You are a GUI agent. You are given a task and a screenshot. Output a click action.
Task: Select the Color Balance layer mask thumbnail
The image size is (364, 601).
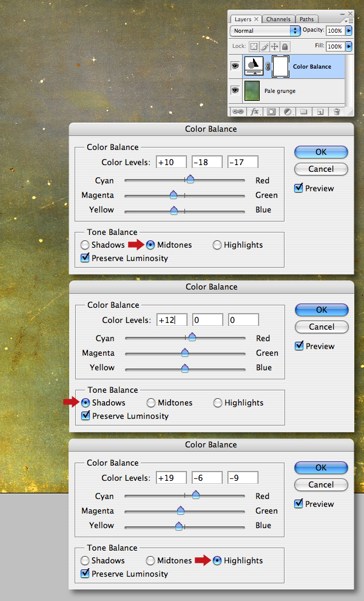280,66
